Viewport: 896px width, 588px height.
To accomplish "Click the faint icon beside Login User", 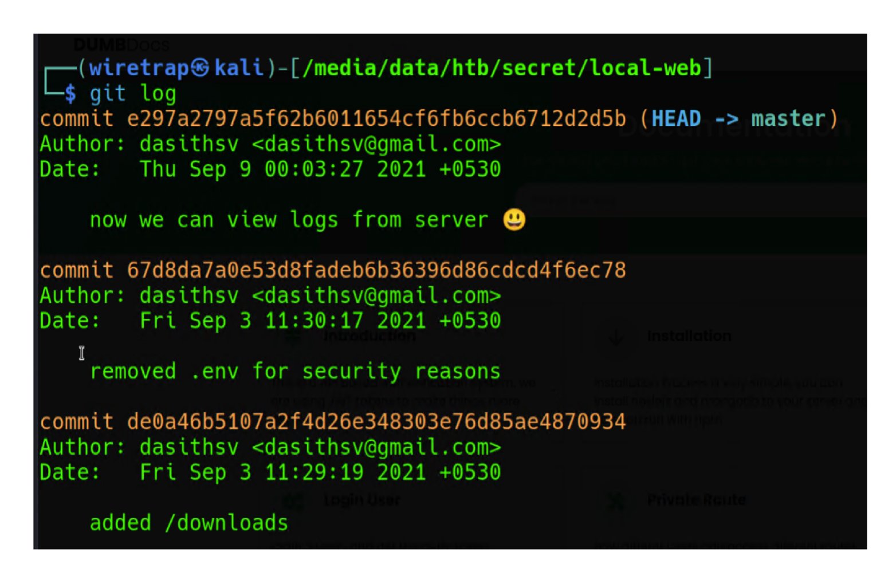I will [x=294, y=500].
